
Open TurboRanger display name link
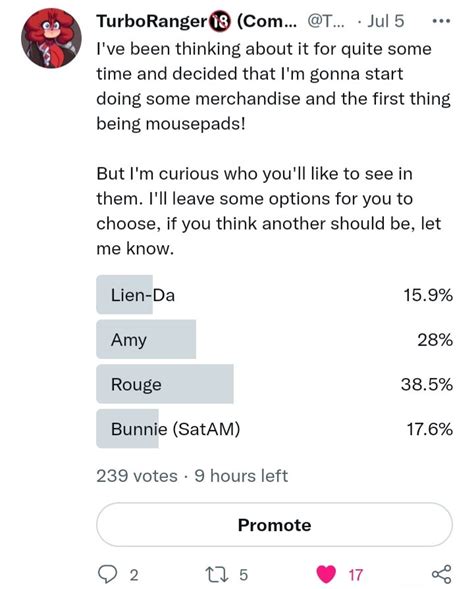[x=152, y=21]
